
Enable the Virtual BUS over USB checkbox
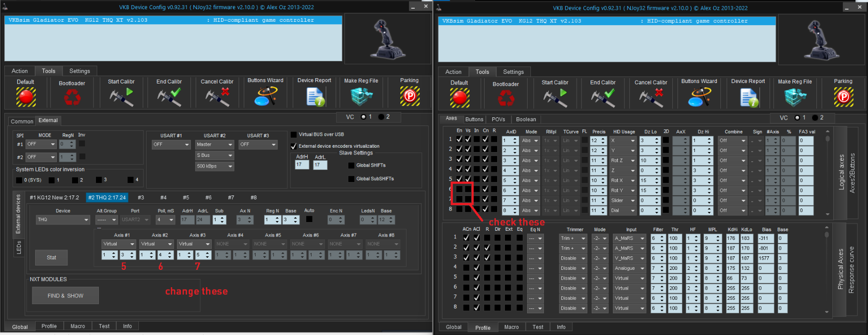pyautogui.click(x=294, y=135)
